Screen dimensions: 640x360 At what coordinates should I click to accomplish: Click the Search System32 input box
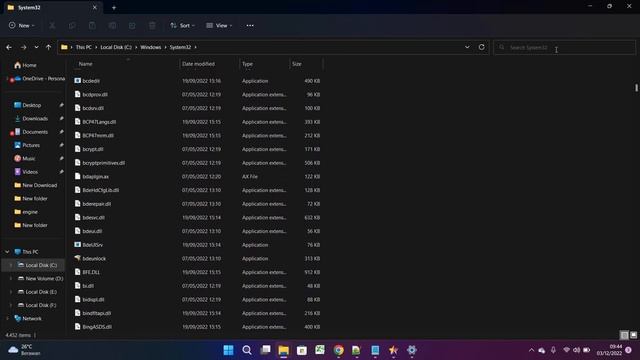point(564,47)
